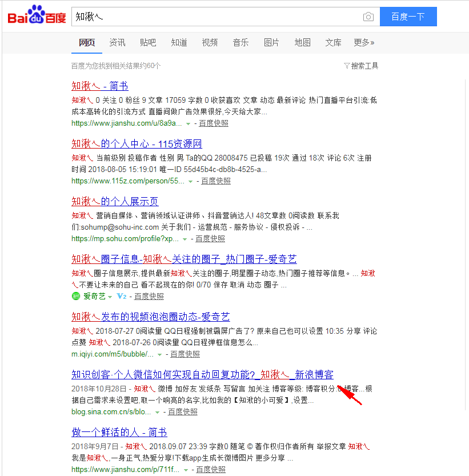Screen dimensions: 469x476
Task: Click URL m.iqiyi.com/m5/bubble/...
Action: (x=113, y=354)
